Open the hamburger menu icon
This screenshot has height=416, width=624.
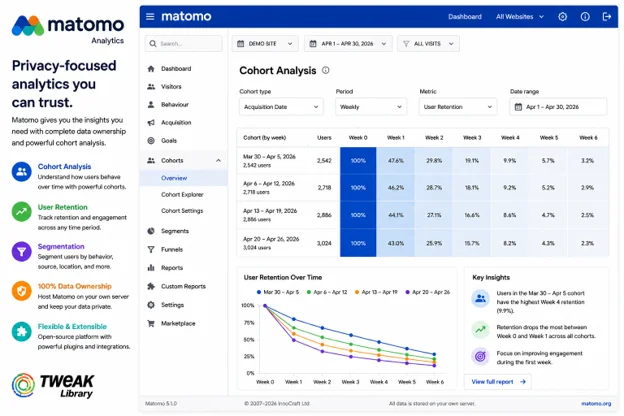[x=150, y=16]
